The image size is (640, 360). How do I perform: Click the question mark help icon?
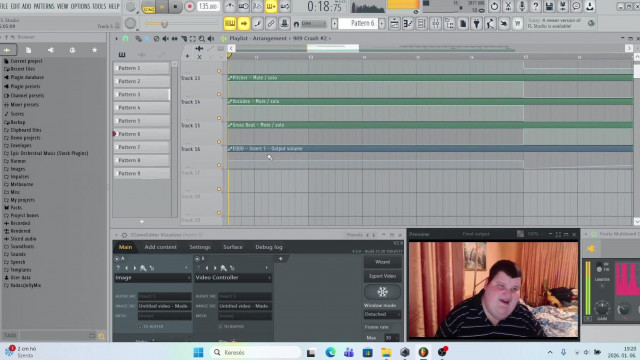536,6
